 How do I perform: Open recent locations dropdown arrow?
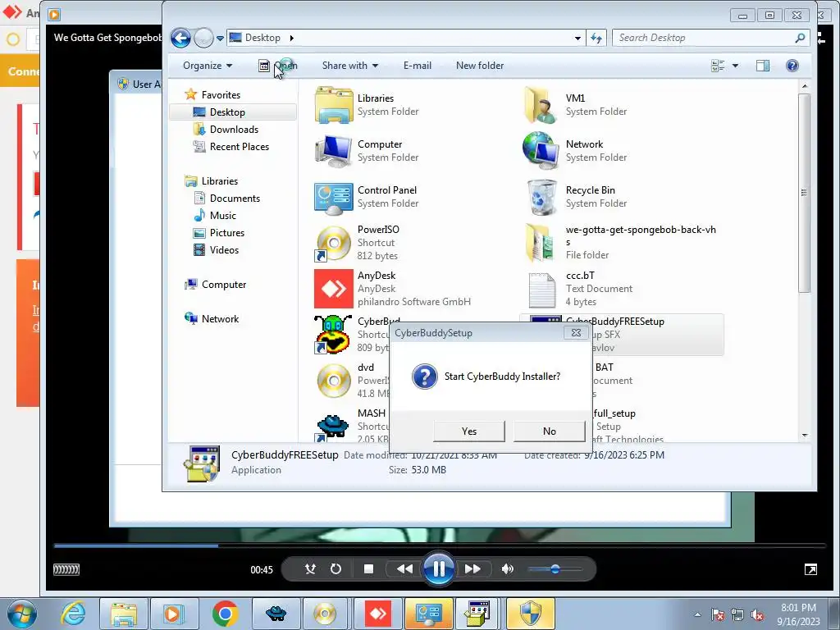click(x=220, y=39)
